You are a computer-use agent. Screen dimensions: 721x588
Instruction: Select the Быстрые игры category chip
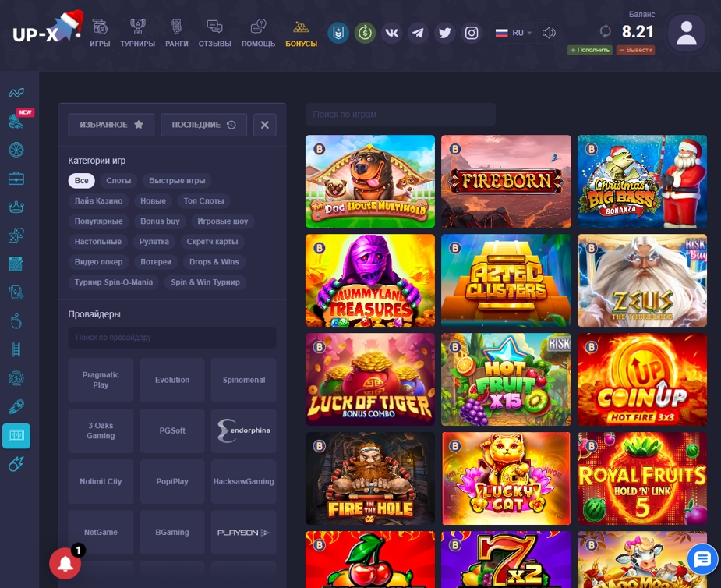pos(177,180)
